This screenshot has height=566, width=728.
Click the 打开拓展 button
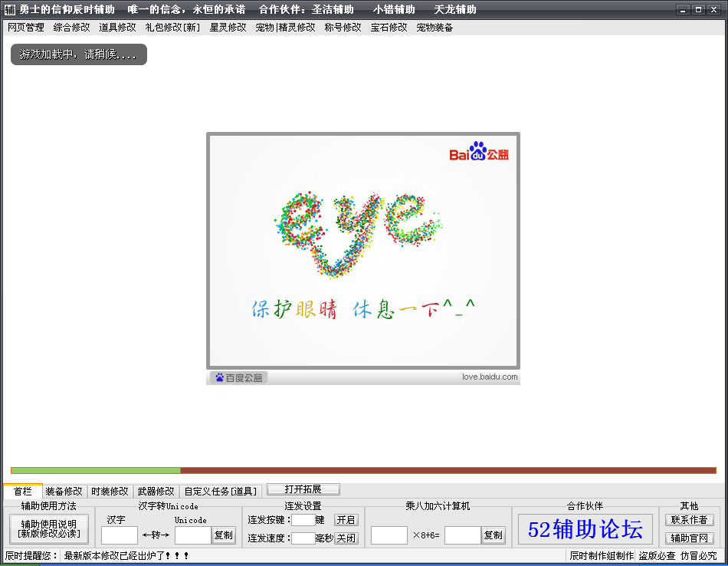303,489
